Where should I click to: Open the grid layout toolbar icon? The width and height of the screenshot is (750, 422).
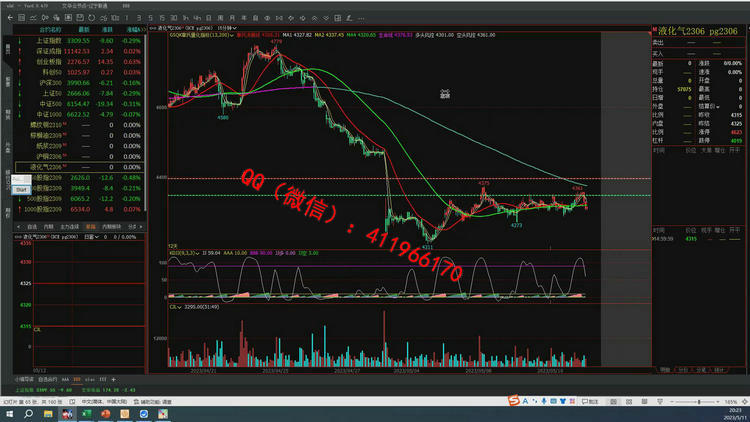[x=338, y=18]
